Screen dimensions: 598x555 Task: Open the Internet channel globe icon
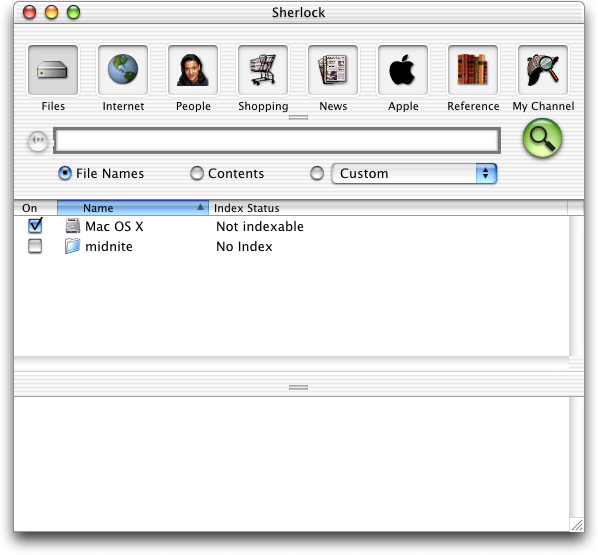click(123, 70)
